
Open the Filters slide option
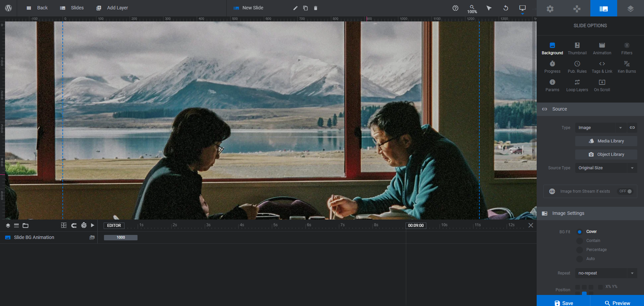pyautogui.click(x=627, y=49)
